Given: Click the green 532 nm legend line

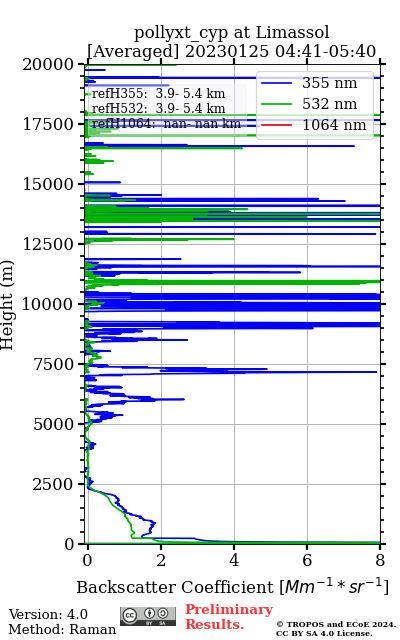Looking at the screenshot, I should (276, 104).
